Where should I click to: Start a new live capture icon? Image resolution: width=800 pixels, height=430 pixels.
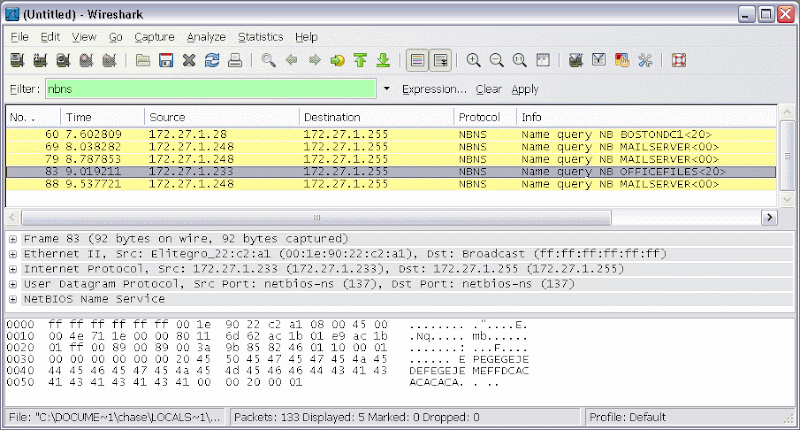tap(63, 61)
